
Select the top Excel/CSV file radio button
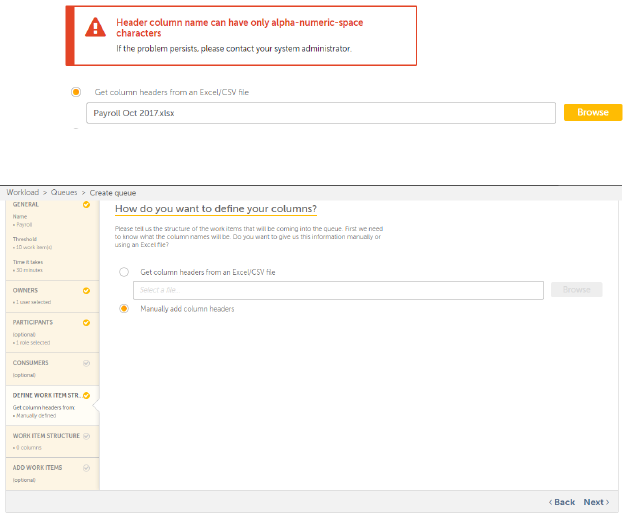click(75, 92)
